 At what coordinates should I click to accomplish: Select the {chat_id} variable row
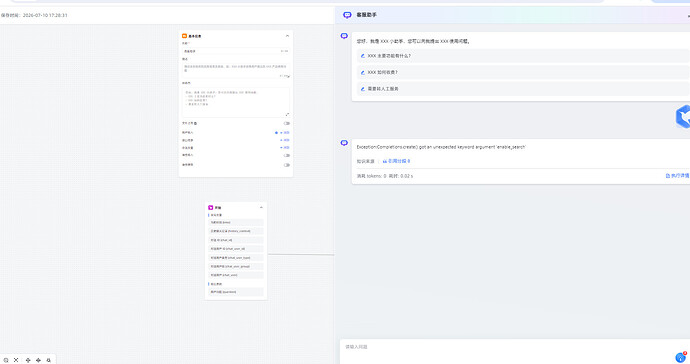(x=236, y=240)
